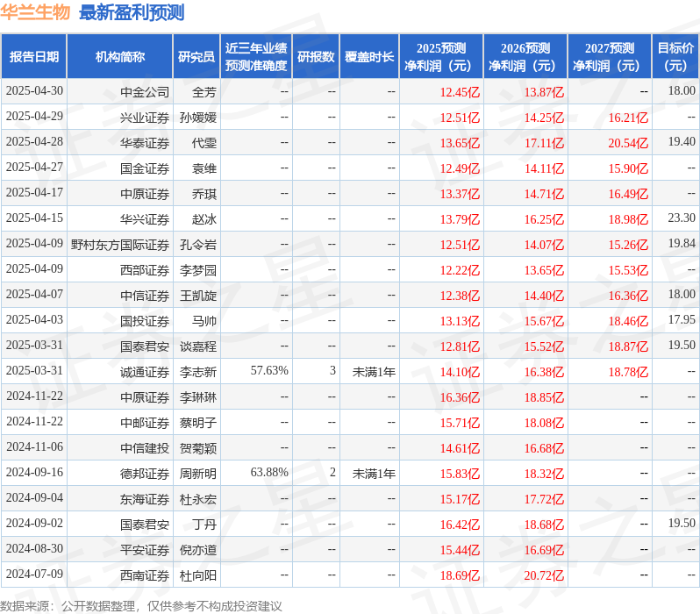Click analyst name 蔡明子
Image resolution: width=700 pixels, height=614 pixels.
[197, 423]
